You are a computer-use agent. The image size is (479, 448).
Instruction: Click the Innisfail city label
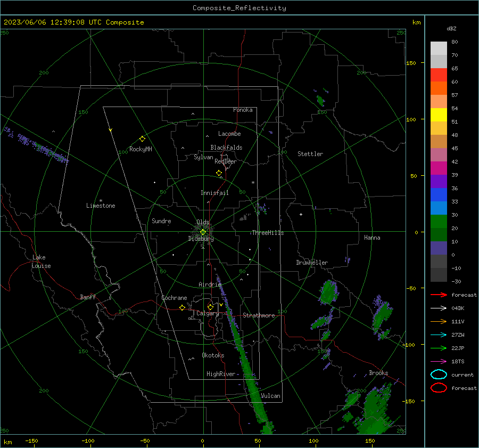click(214, 193)
